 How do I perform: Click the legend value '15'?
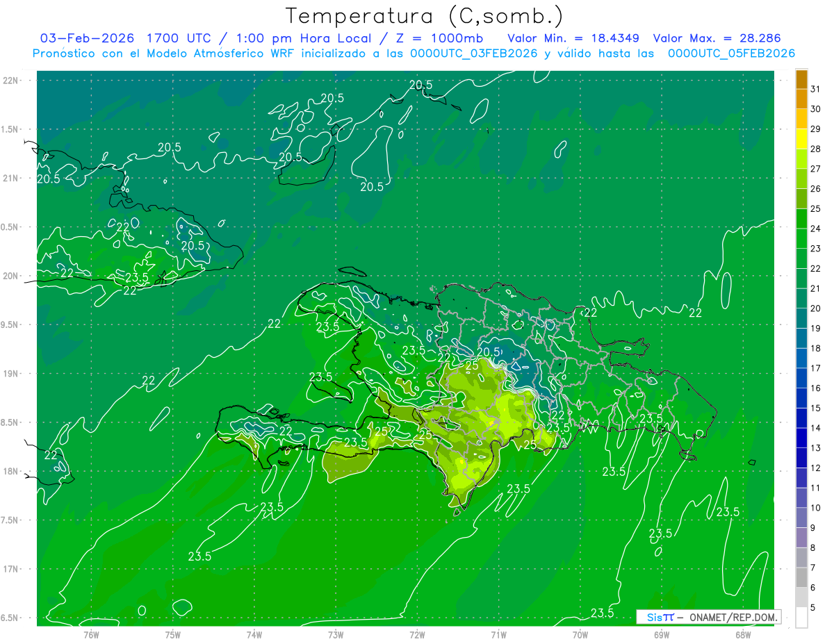[815, 408]
